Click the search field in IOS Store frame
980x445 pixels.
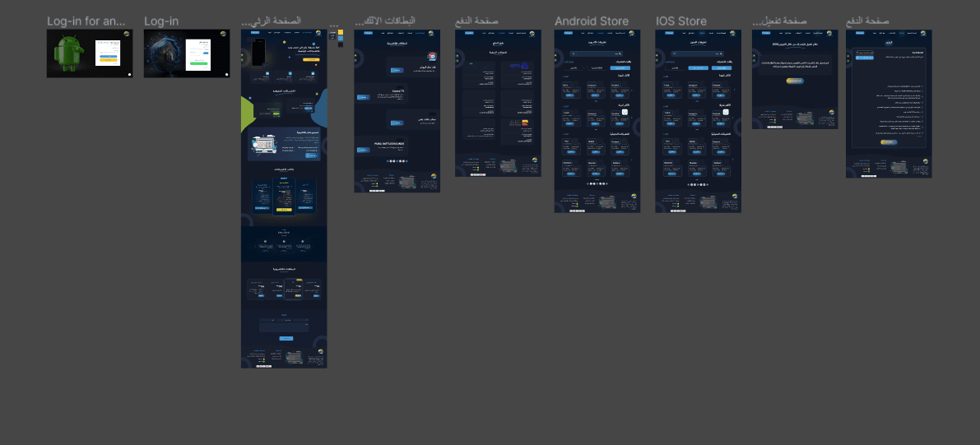pyautogui.click(x=698, y=54)
